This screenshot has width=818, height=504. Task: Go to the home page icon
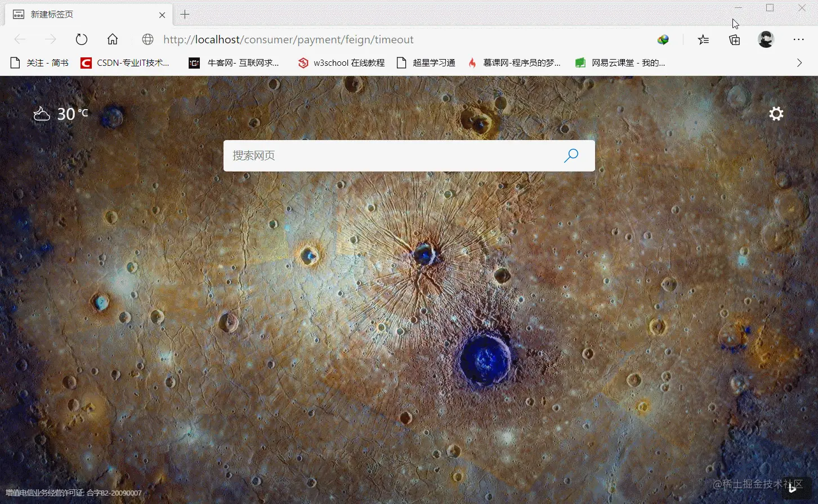[x=113, y=39]
